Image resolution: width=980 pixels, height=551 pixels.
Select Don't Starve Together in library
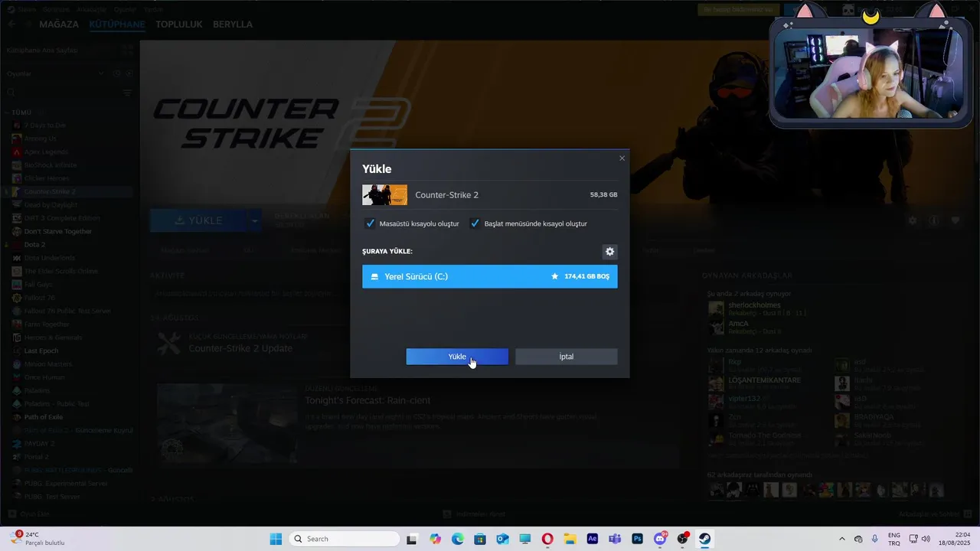tap(57, 231)
